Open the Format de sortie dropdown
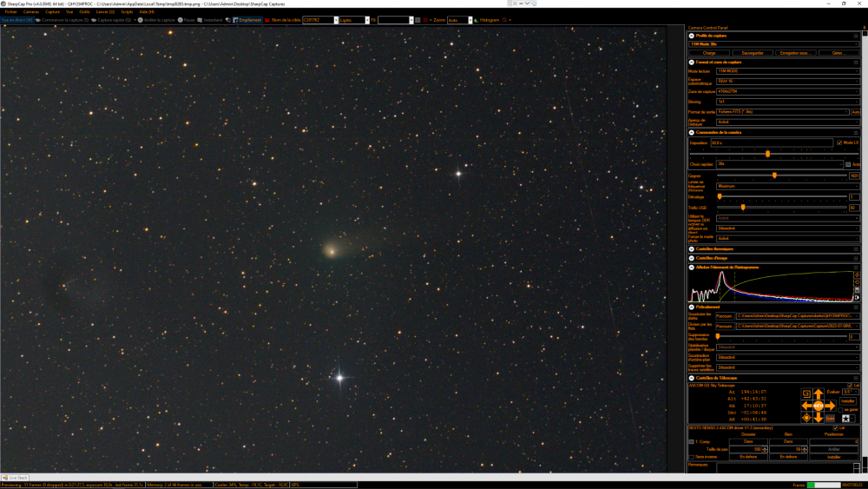 pos(783,112)
